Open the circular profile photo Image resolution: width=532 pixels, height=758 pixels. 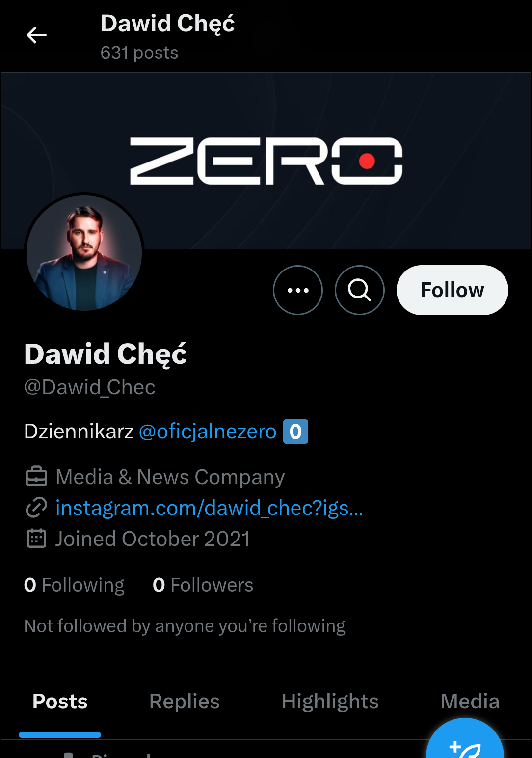(x=84, y=252)
